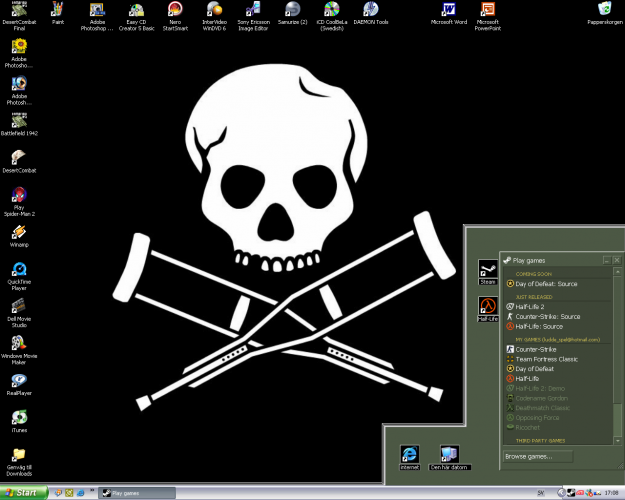Select Team Fortress Classic in My Games
The width and height of the screenshot is (625, 500).
(548, 359)
